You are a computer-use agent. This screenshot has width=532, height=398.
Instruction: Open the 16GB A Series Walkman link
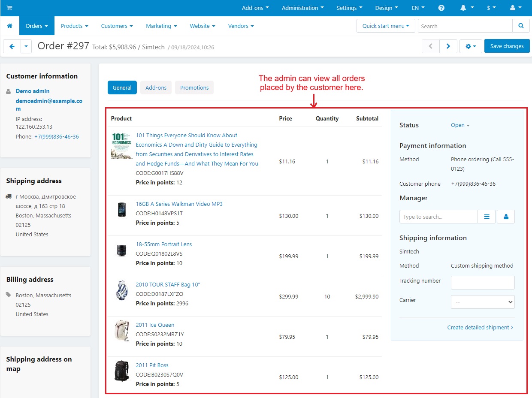pos(179,204)
